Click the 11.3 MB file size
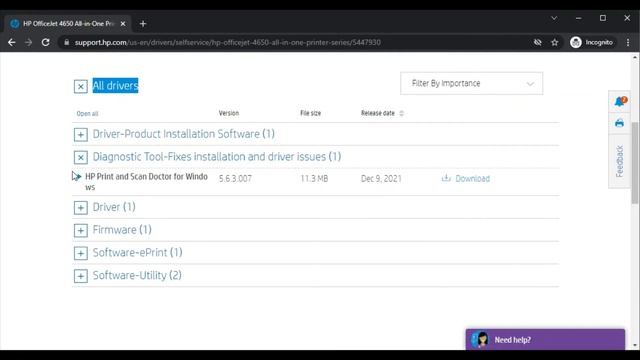The height and width of the screenshot is (360, 640). (314, 179)
